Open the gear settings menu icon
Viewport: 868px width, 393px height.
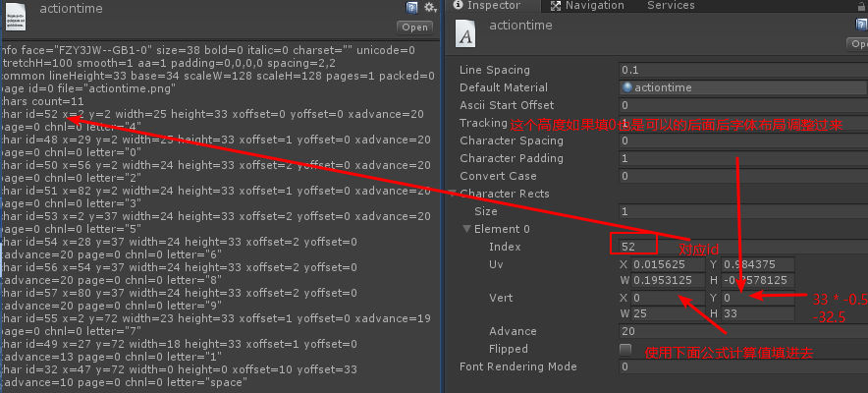click(x=429, y=8)
